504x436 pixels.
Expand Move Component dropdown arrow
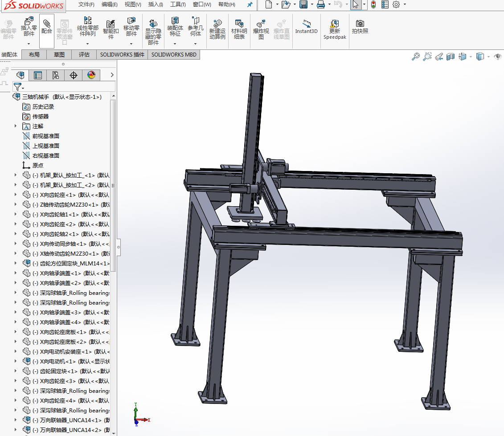point(131,44)
